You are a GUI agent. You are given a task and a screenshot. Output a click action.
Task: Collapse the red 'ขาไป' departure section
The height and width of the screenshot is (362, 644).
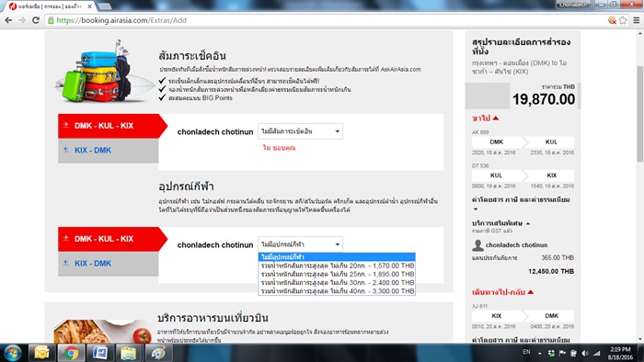pyautogui.click(x=486, y=119)
